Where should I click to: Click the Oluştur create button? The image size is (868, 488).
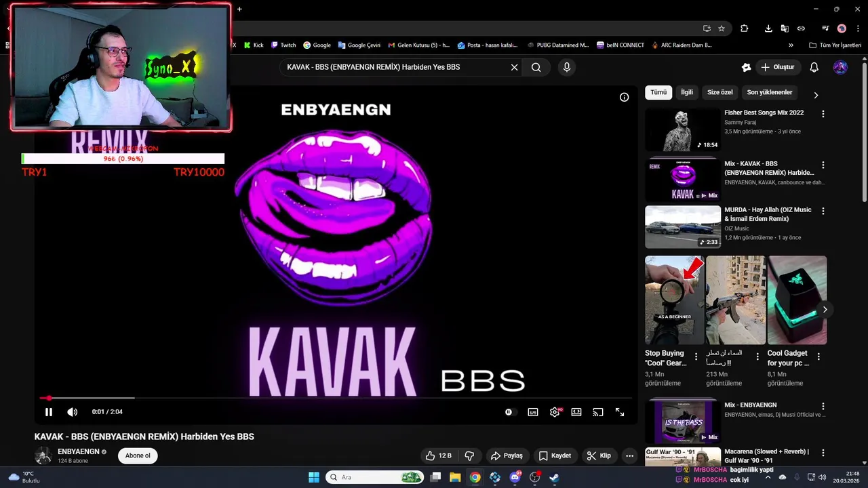(x=778, y=67)
